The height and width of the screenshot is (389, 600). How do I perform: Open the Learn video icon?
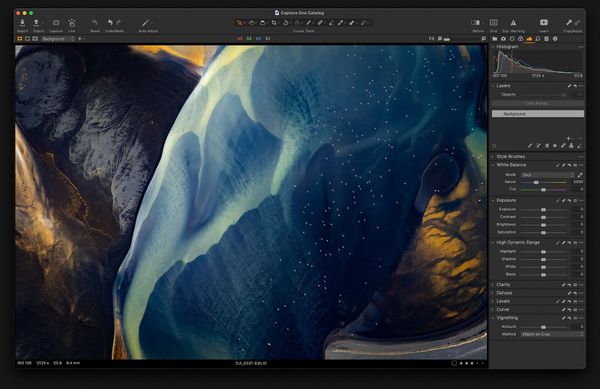pos(543,23)
